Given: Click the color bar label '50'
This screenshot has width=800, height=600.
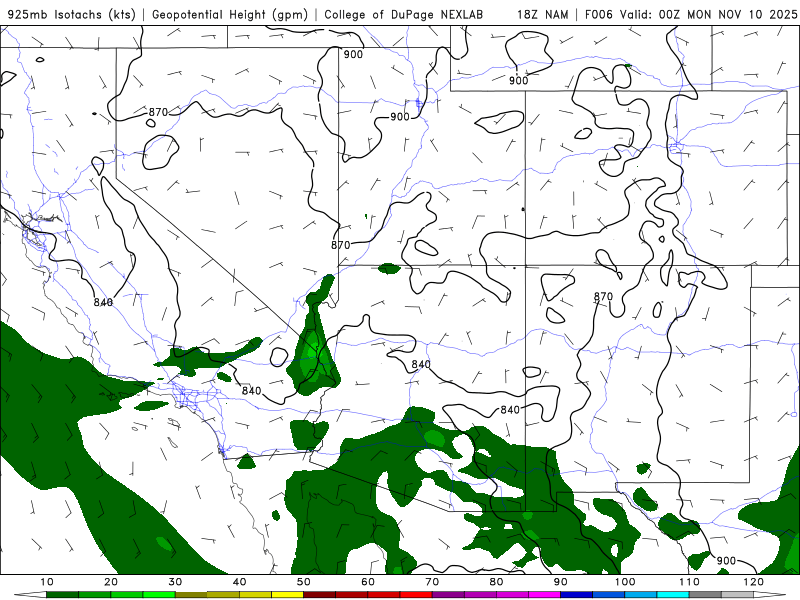Looking at the screenshot, I should [x=304, y=582].
